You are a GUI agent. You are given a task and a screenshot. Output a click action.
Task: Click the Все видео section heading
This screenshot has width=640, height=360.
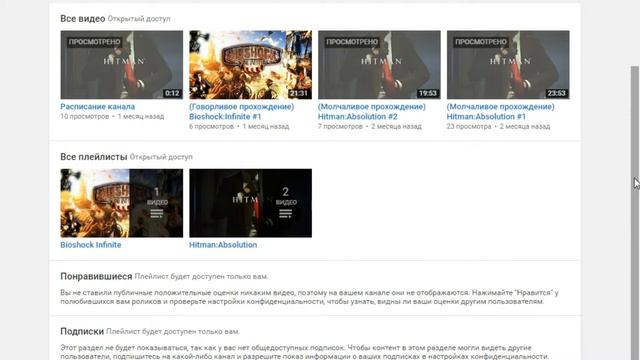[82, 18]
